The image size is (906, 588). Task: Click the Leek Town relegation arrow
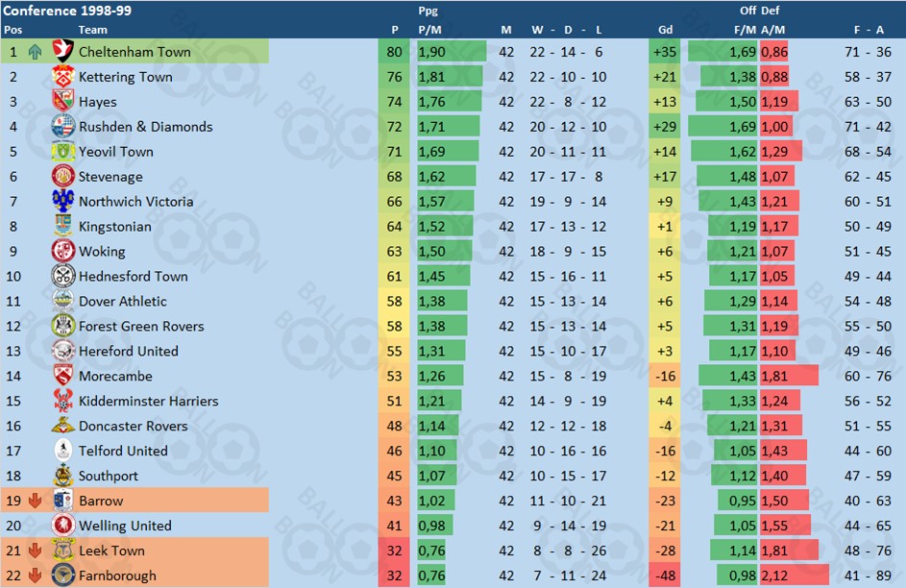pyautogui.click(x=36, y=551)
